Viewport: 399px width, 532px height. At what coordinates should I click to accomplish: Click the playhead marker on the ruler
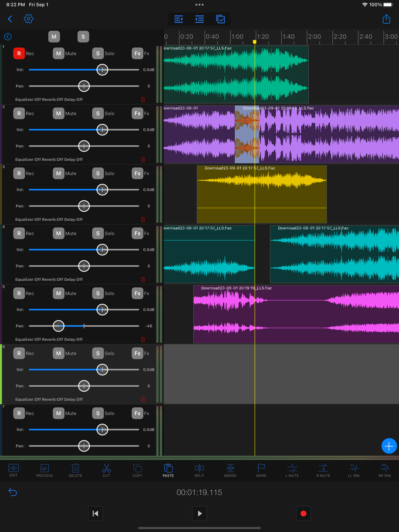(255, 42)
